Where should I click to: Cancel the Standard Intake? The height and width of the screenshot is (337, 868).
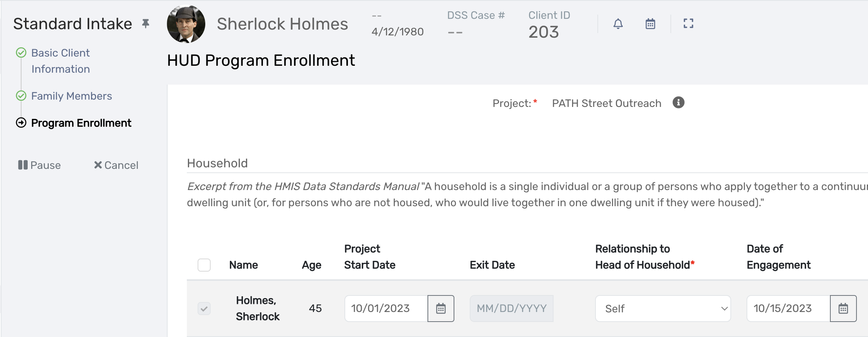click(116, 165)
